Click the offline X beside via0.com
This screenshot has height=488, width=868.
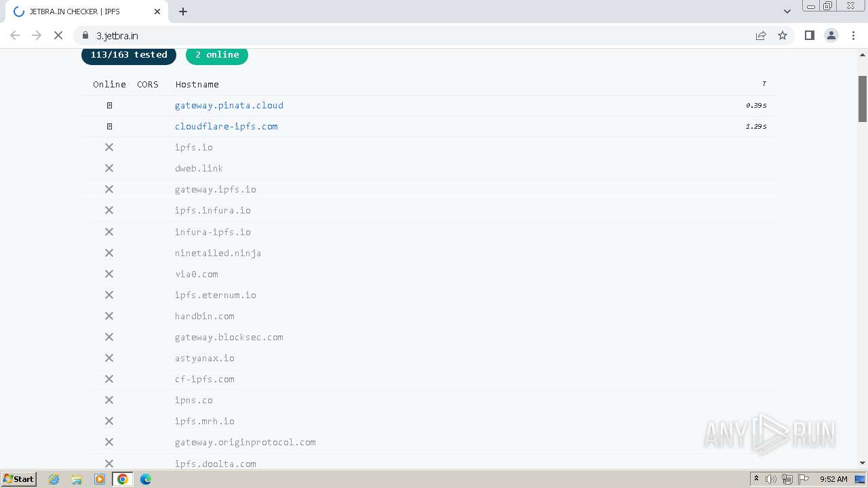point(109,274)
